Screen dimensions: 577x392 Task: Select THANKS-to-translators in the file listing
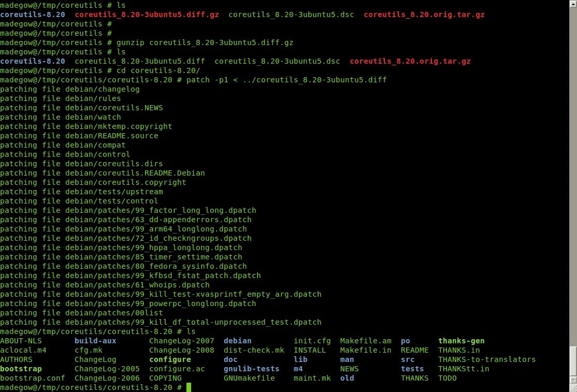coord(487,360)
